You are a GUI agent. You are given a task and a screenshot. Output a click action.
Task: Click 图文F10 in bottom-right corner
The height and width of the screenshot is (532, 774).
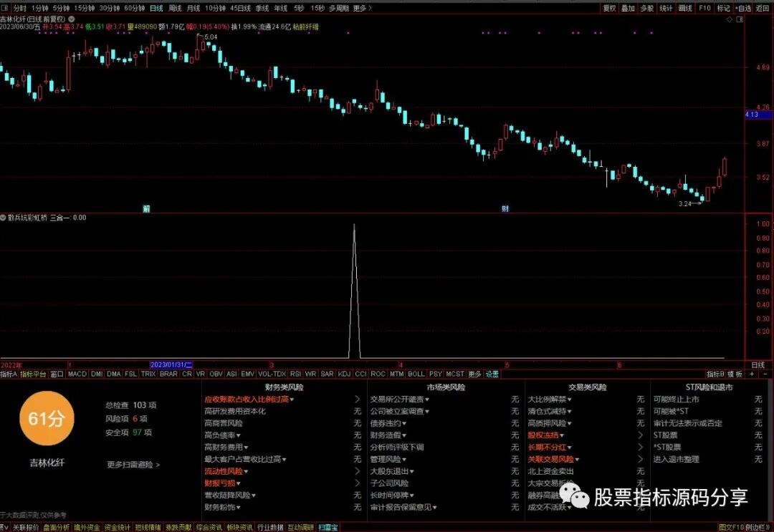[731, 528]
